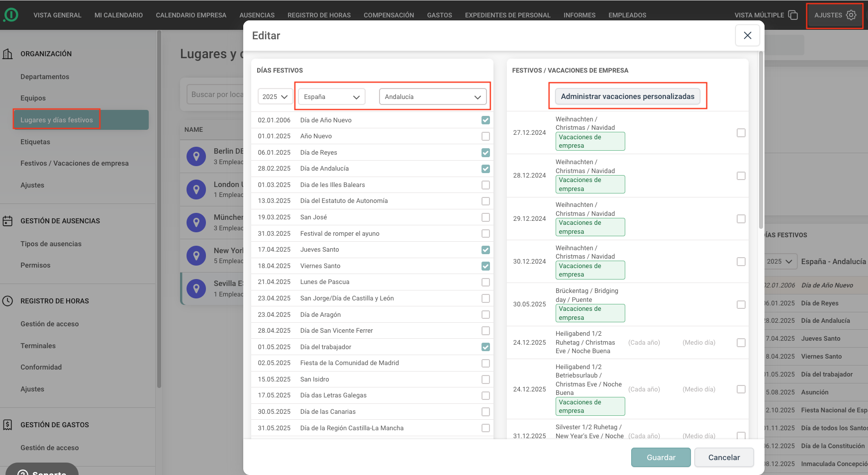Click the Gestión de Gastos receipt icon
The width and height of the screenshot is (868, 475).
8,425
